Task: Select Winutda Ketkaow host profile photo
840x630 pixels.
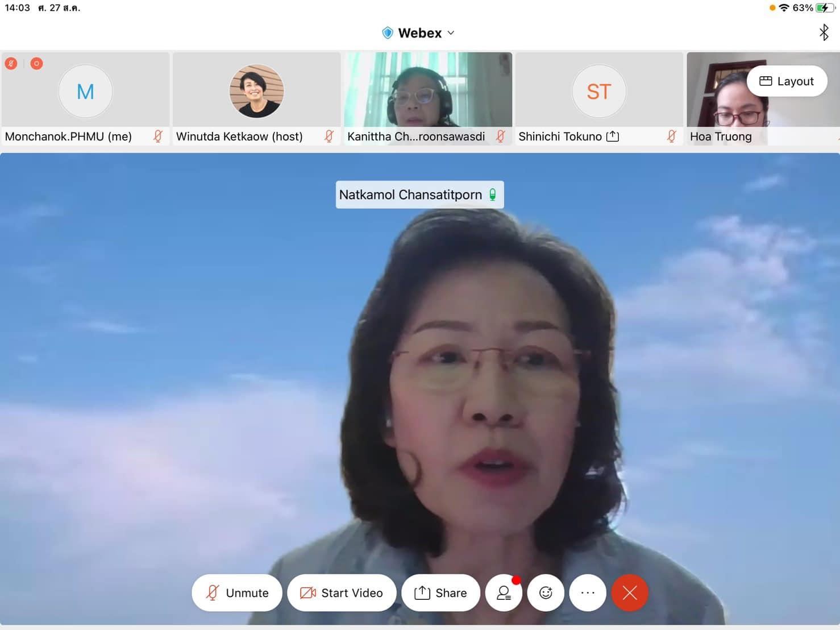Action: click(256, 91)
